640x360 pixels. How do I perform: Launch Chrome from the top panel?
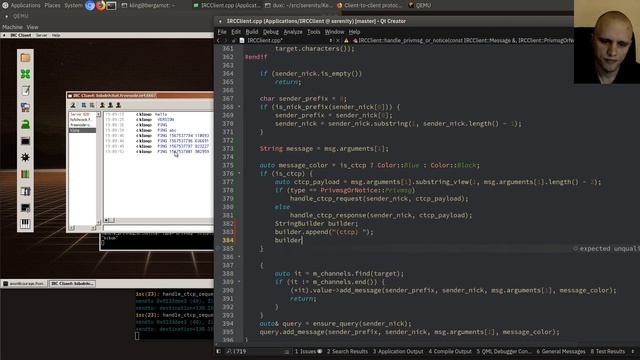click(x=90, y=5)
